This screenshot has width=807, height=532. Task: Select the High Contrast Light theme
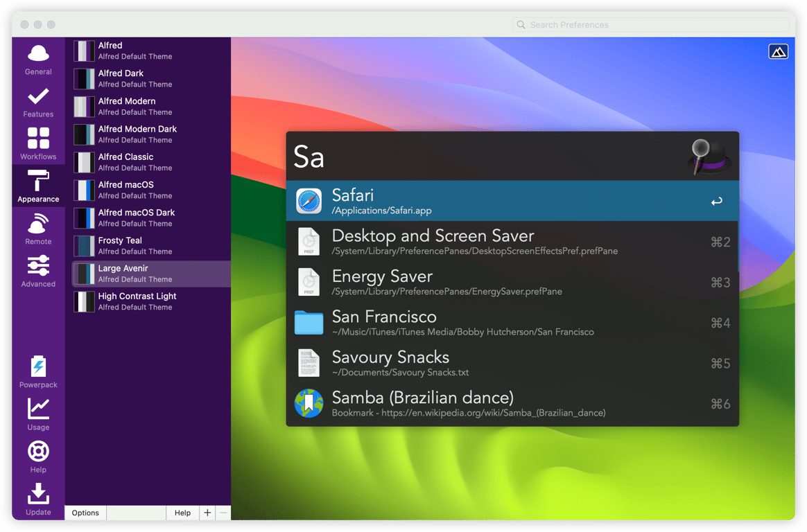(152, 301)
